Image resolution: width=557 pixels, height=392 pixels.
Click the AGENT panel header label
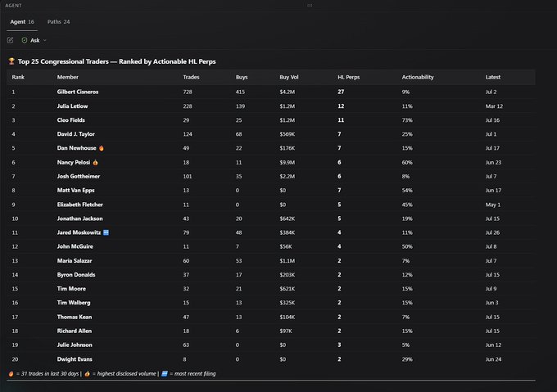13,6
